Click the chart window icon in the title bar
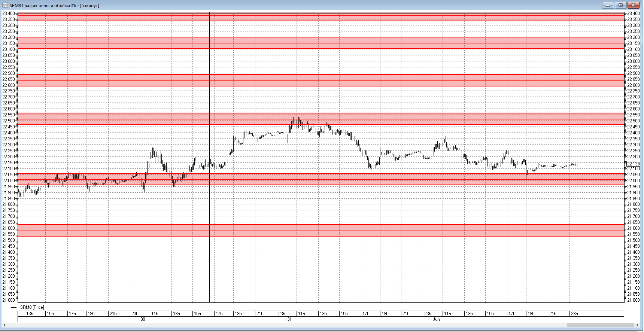The image size is (644, 332). (5, 5)
